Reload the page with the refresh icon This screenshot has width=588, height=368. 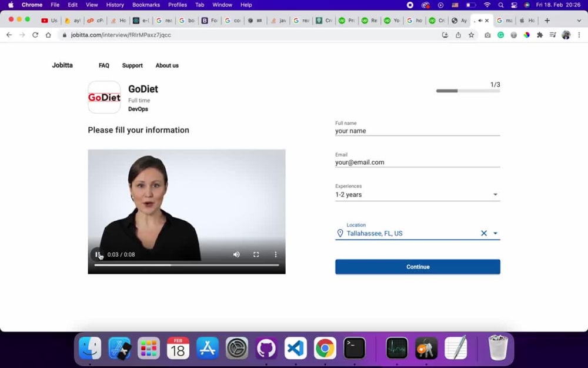click(35, 35)
